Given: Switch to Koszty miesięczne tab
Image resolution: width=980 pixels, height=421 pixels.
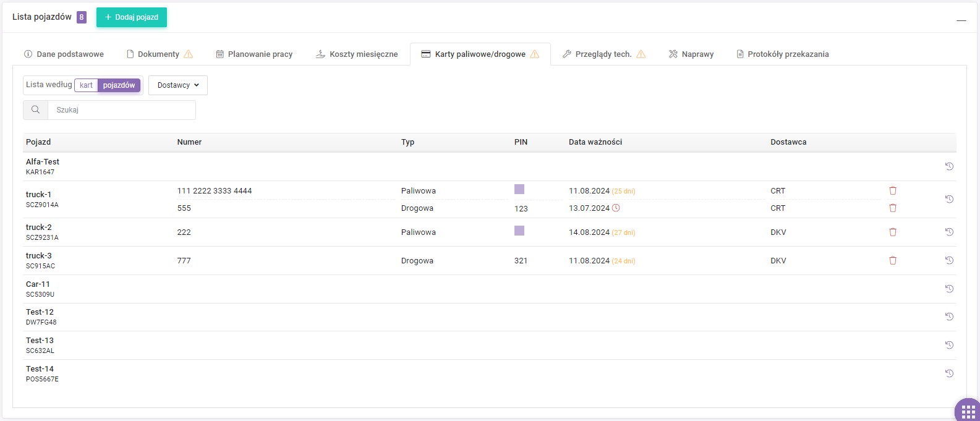Looking at the screenshot, I should pyautogui.click(x=357, y=54).
